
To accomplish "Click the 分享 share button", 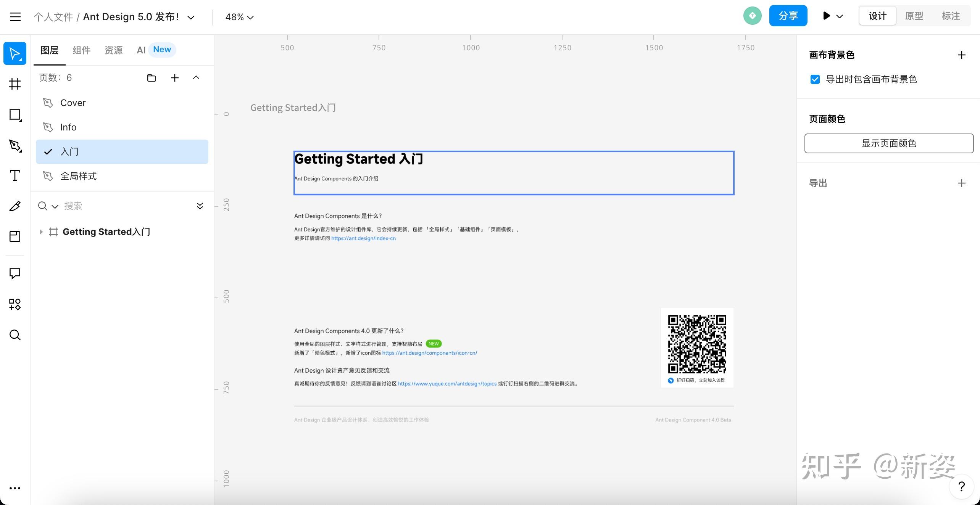I will point(788,16).
